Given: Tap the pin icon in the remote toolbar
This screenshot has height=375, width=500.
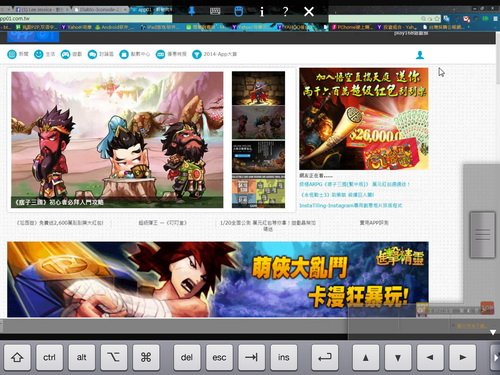Looking at the screenshot, I should [192, 11].
